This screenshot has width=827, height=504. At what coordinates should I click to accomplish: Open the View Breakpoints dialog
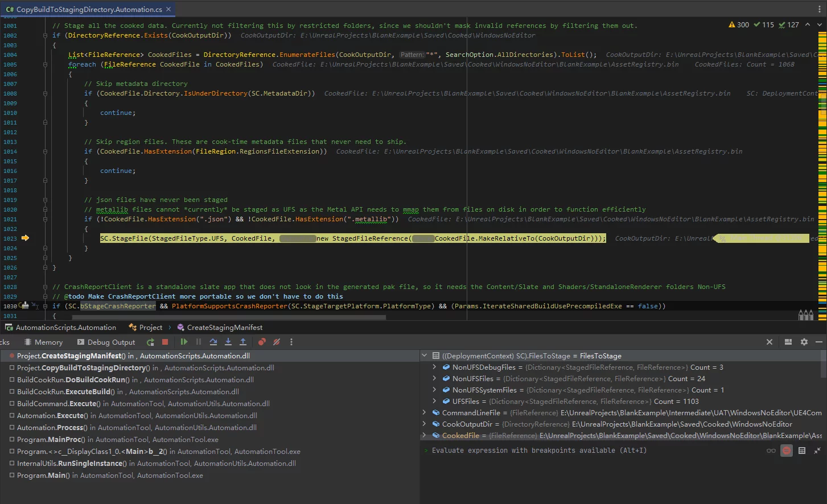coord(262,342)
